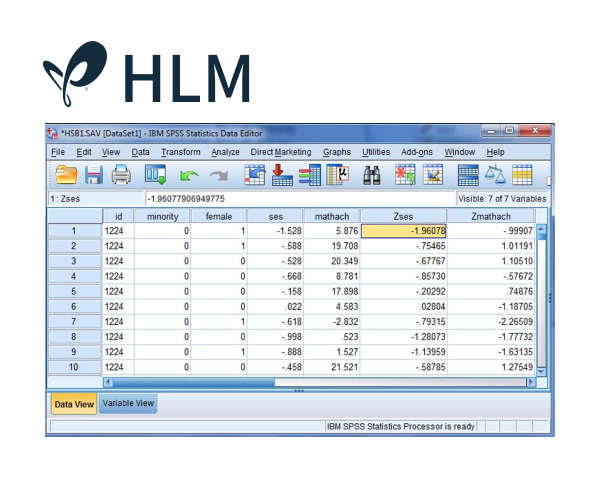Click the horizontal scrollbar thumb
Image resolution: width=600 pixels, height=477 pixels.
click(193, 382)
